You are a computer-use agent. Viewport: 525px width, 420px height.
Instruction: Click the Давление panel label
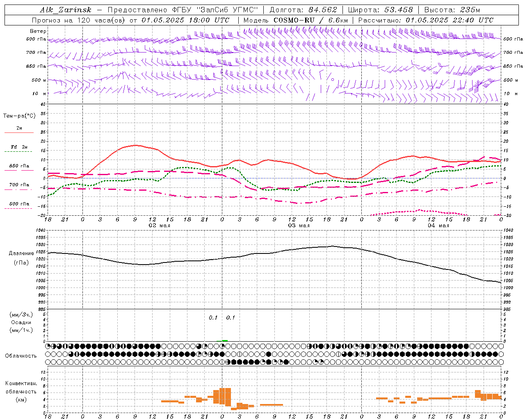coord(21,253)
